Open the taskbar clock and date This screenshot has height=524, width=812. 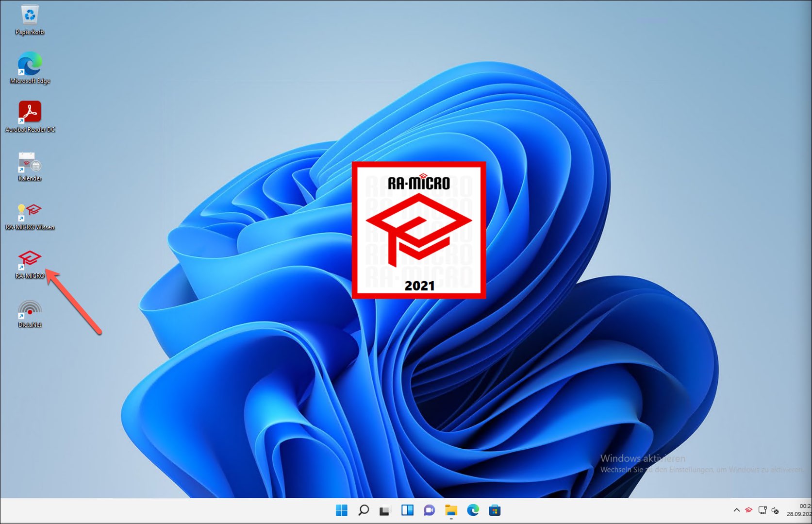pos(799,510)
